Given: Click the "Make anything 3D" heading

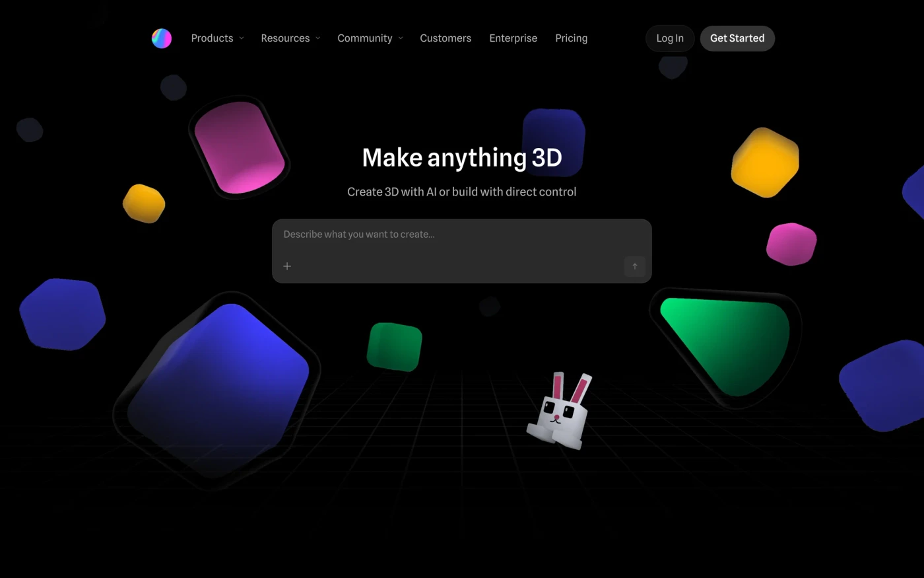Looking at the screenshot, I should point(462,157).
